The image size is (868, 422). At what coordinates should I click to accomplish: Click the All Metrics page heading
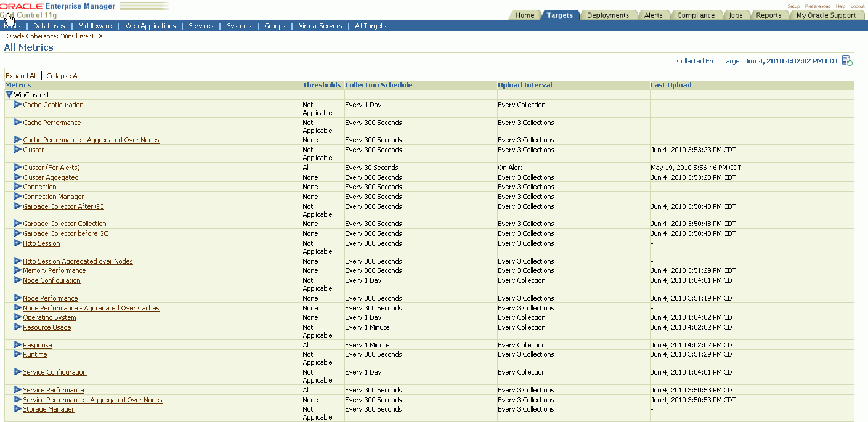(28, 47)
